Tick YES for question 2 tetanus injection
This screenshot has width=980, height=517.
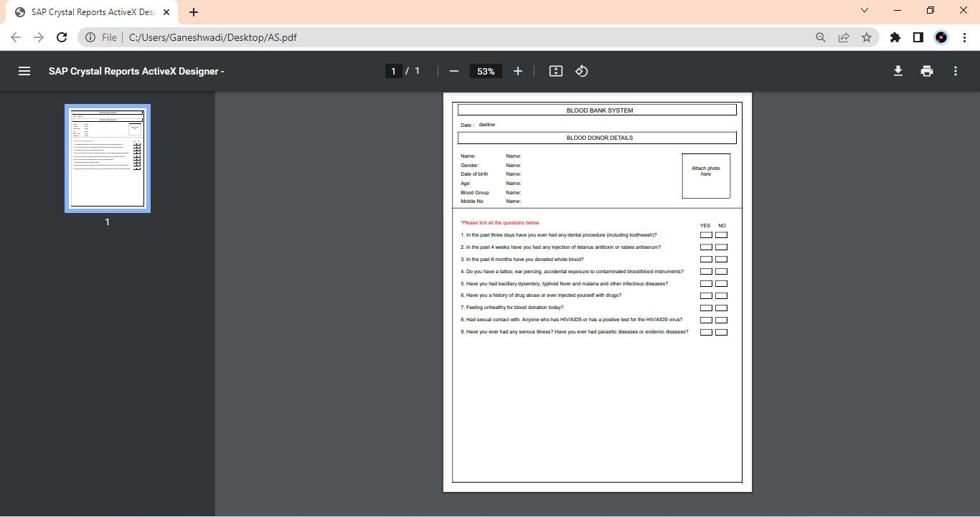[x=706, y=247]
